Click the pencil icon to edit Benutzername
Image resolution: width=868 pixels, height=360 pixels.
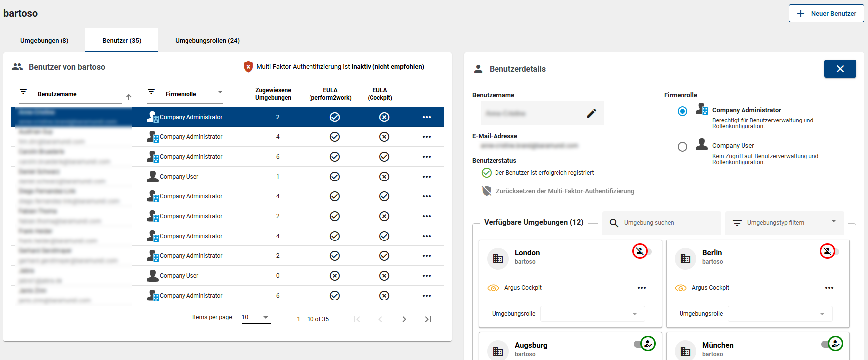pos(591,113)
